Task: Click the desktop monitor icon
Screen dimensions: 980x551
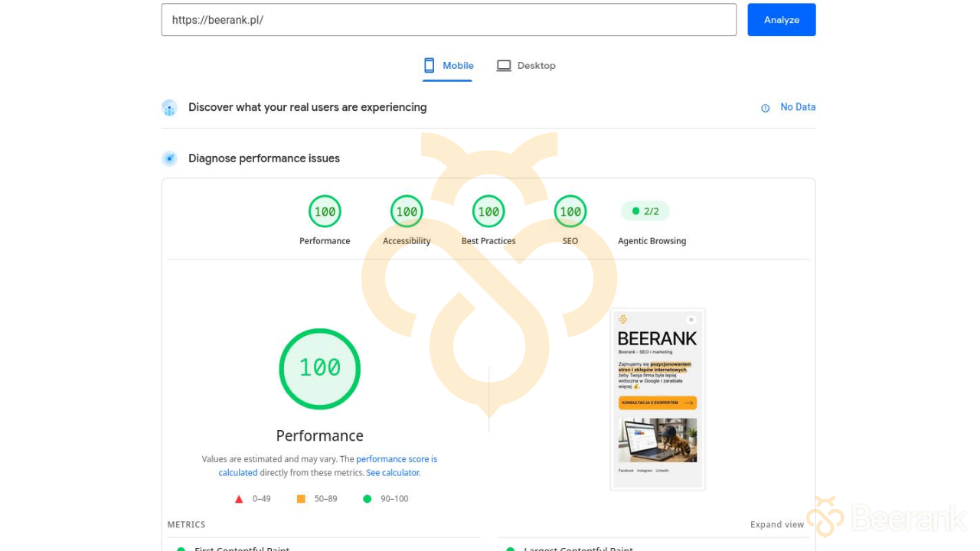Action: point(504,66)
